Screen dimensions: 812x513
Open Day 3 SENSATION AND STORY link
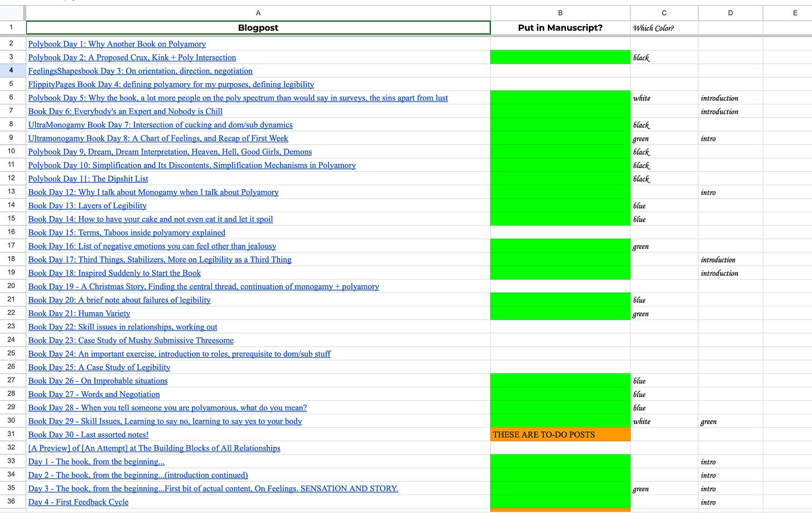[213, 488]
